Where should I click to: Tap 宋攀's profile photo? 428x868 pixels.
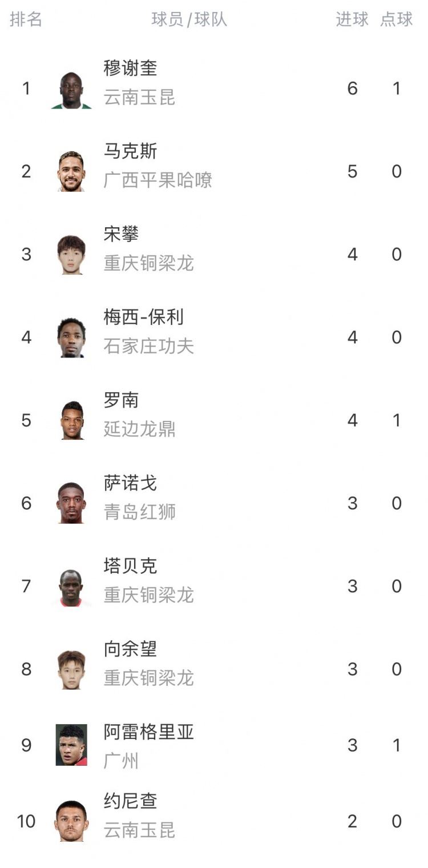pos(71,255)
